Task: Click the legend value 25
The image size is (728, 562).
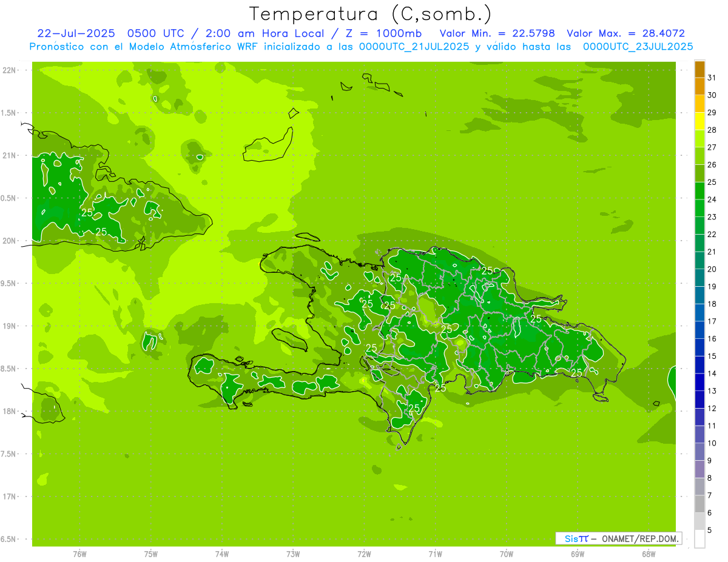Action: pyautogui.click(x=712, y=182)
